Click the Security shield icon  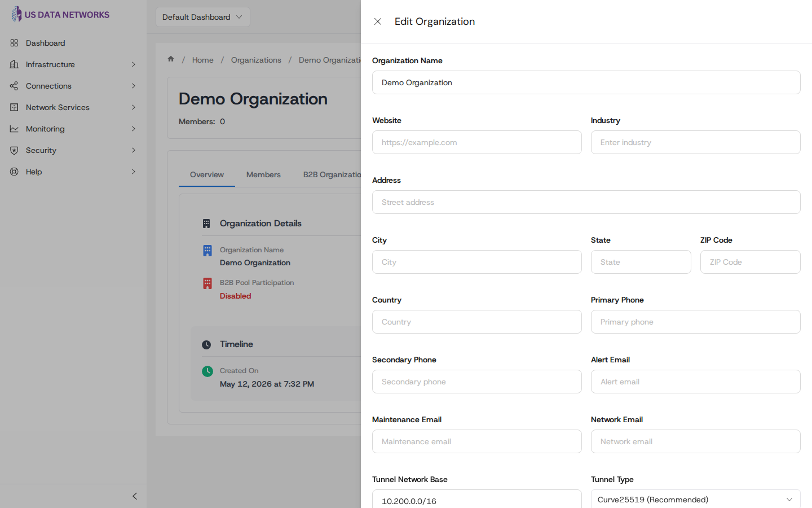14,150
